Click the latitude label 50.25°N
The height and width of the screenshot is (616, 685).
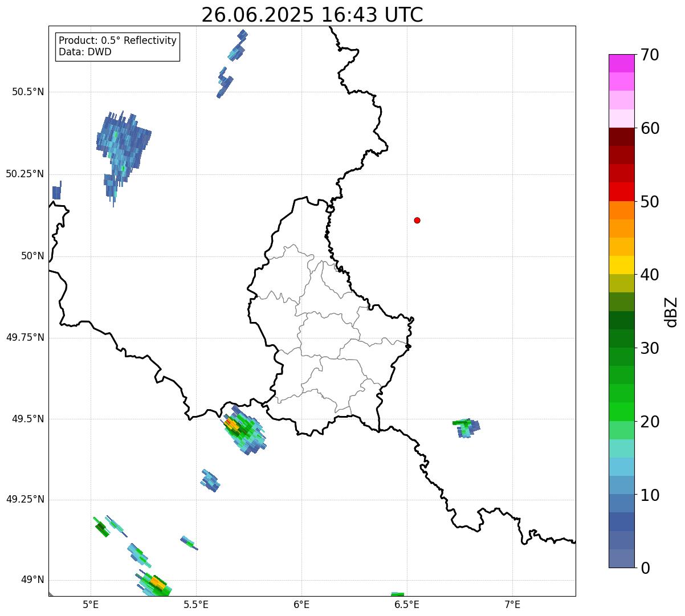click(25, 174)
